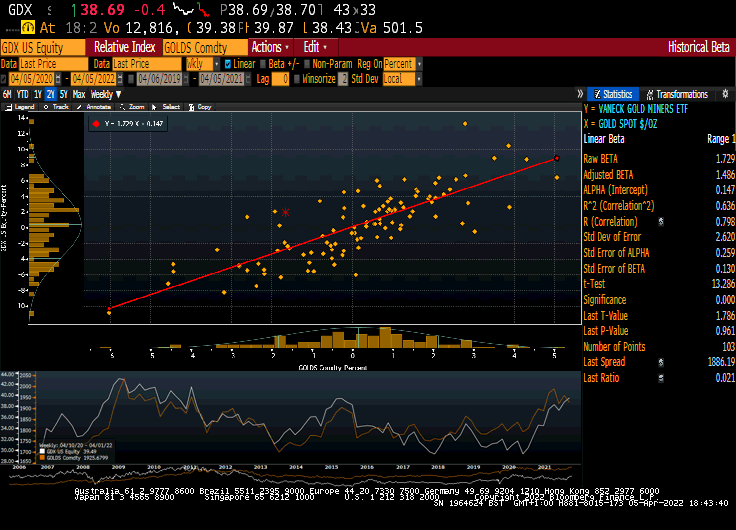Expand the Edit dropdown menu
This screenshot has height=530, width=736.
click(316, 47)
